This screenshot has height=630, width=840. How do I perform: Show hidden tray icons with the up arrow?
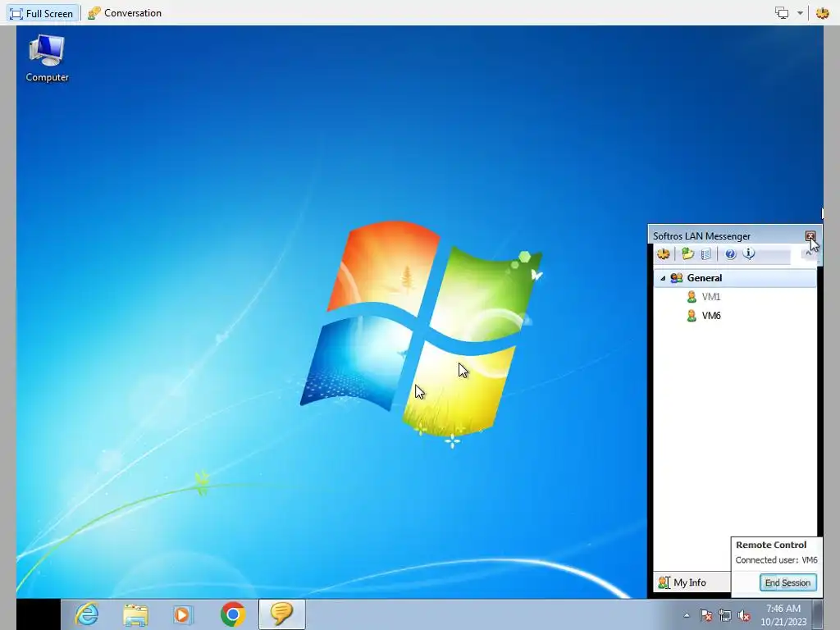point(687,615)
